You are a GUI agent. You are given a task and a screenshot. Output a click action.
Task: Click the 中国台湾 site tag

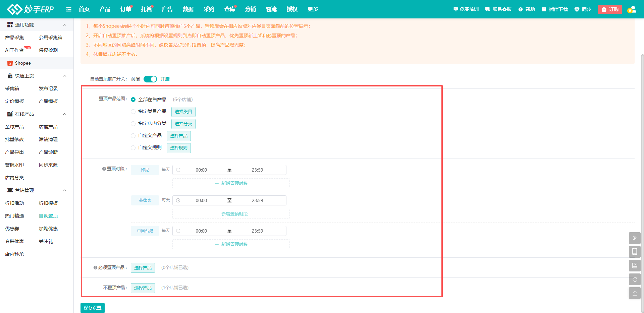click(x=145, y=231)
